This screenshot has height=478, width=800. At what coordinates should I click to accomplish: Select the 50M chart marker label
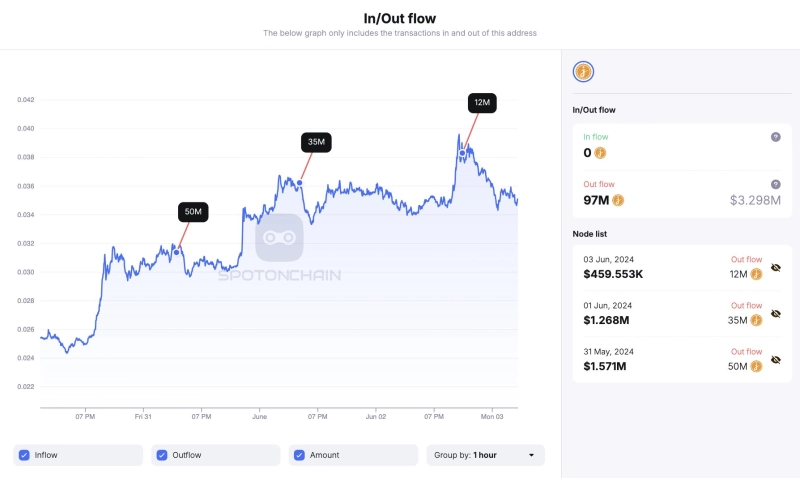[193, 212]
